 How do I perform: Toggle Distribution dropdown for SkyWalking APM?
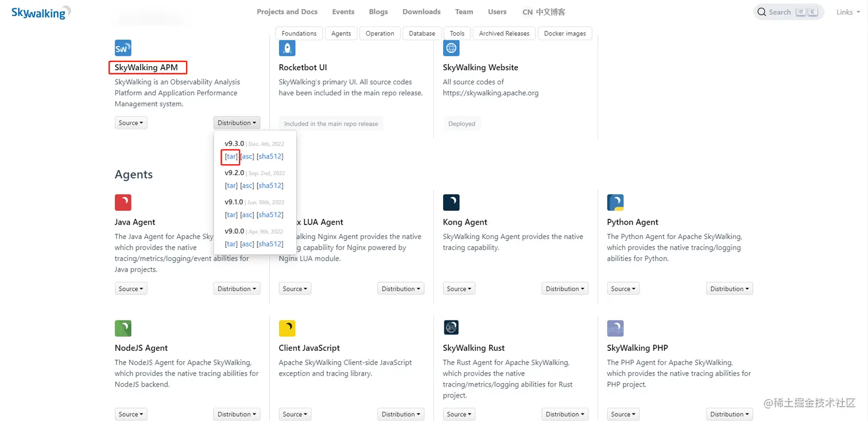(x=237, y=123)
